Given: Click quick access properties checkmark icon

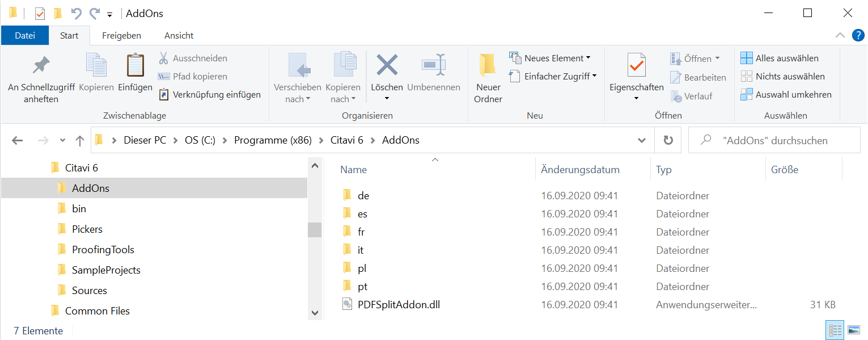Looking at the screenshot, I should [40, 13].
